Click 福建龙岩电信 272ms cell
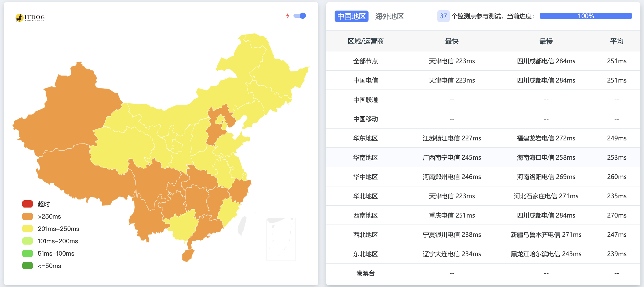Viewport: 644px width, 287px height. [546, 138]
